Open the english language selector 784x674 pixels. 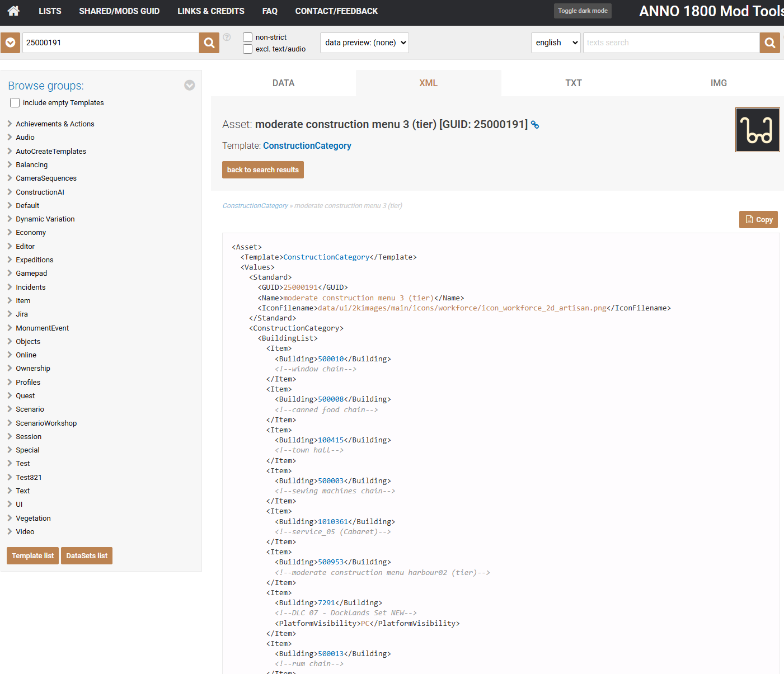pos(555,43)
